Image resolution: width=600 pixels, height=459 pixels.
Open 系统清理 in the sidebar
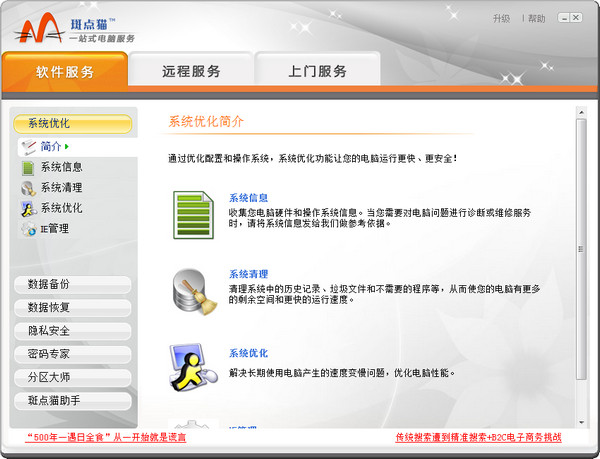pos(62,187)
